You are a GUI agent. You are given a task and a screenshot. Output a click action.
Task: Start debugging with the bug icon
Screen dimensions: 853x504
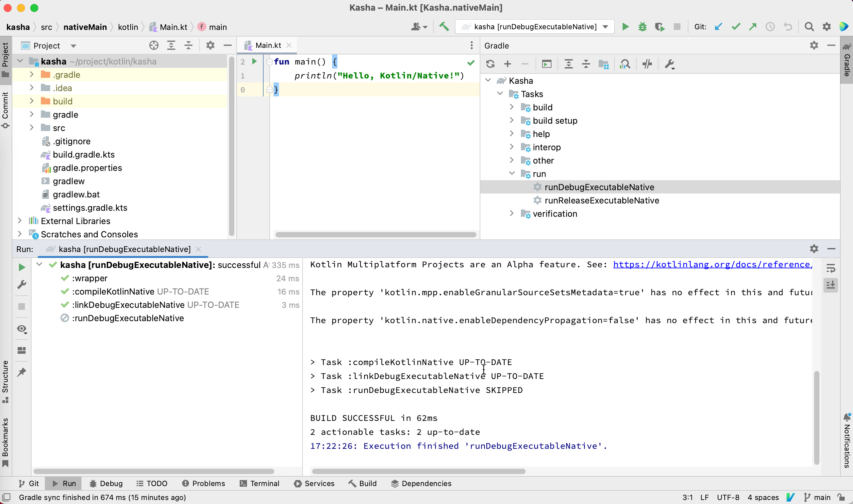point(642,27)
